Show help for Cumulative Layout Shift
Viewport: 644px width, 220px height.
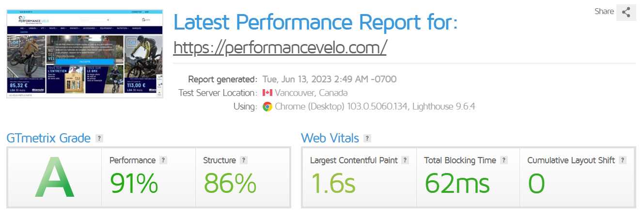[x=623, y=160]
